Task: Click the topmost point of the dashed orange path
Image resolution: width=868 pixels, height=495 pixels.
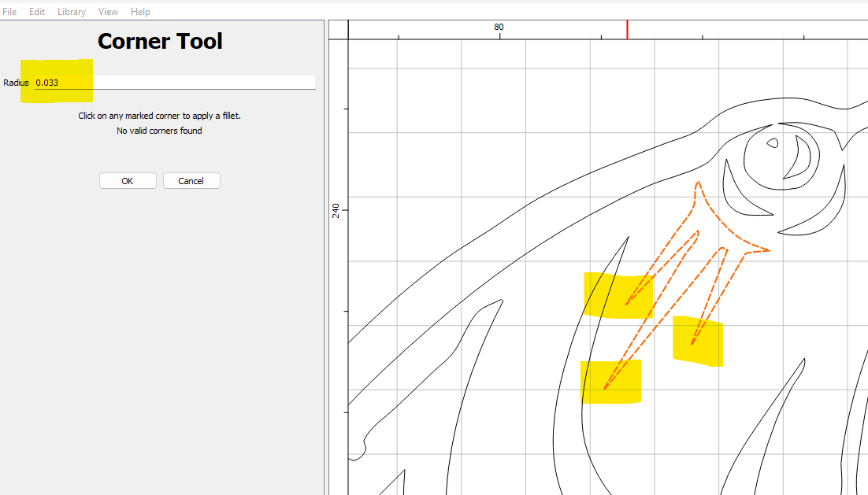Action: (x=698, y=183)
